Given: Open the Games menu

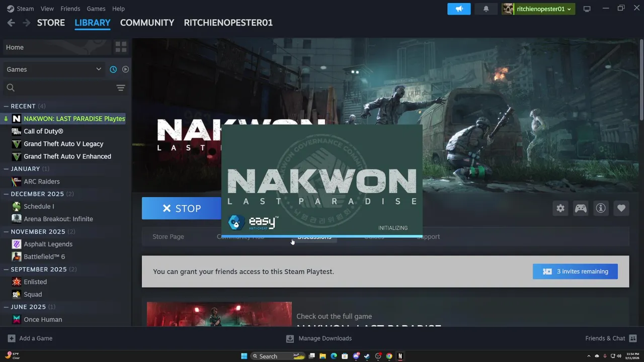Looking at the screenshot, I should pos(96,9).
